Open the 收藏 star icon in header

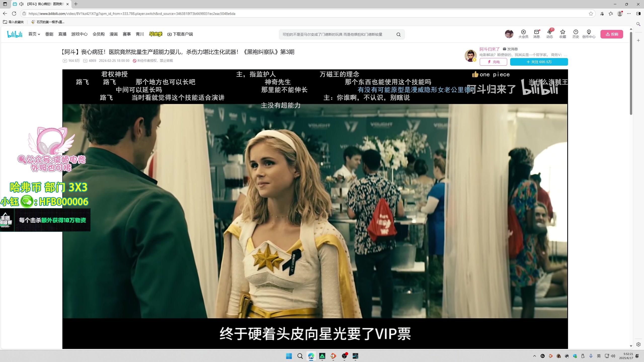[563, 34]
